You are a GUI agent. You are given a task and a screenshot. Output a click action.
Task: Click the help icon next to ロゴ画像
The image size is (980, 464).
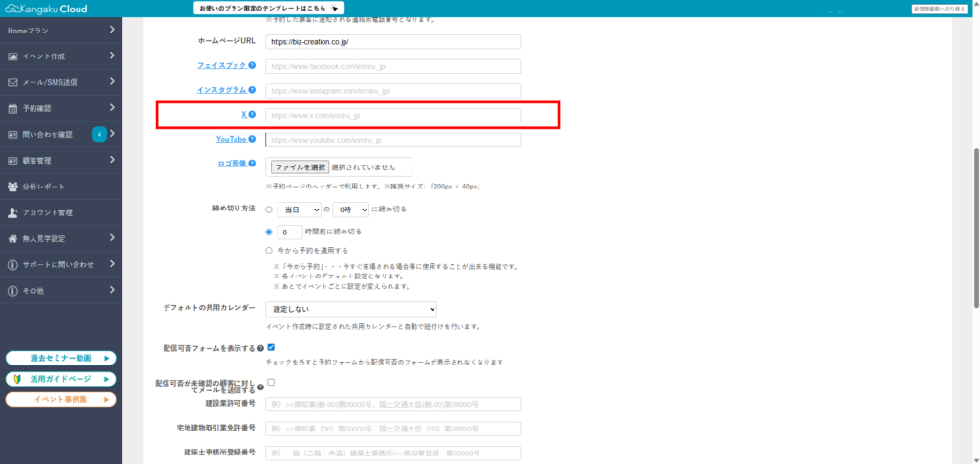(x=252, y=164)
